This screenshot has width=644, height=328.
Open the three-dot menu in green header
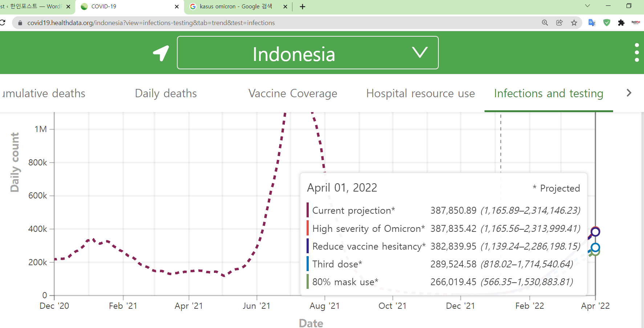(x=636, y=53)
